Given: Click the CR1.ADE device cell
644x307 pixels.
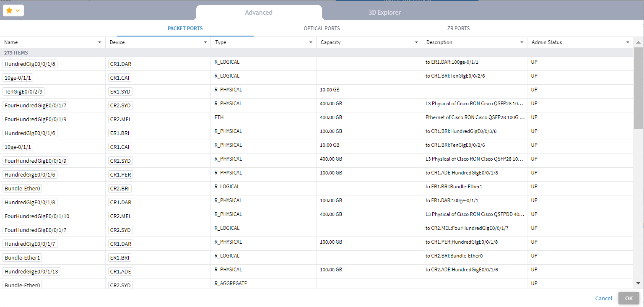Looking at the screenshot, I should (121, 271).
